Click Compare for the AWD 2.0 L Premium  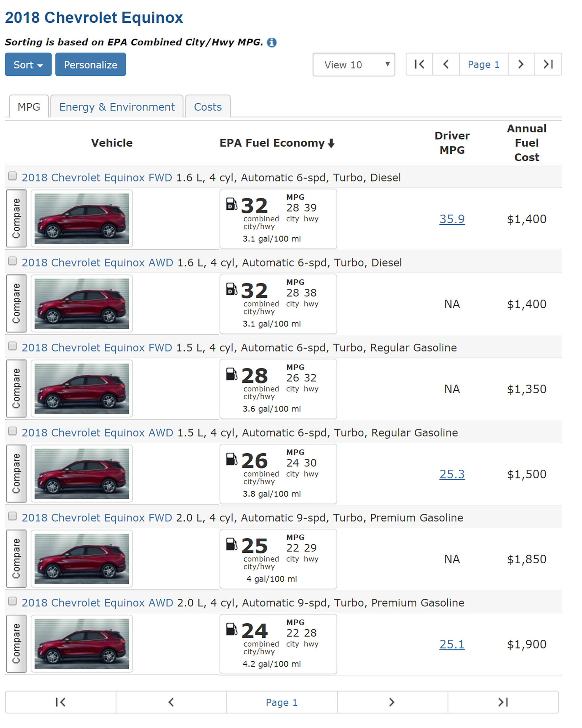[x=16, y=644]
